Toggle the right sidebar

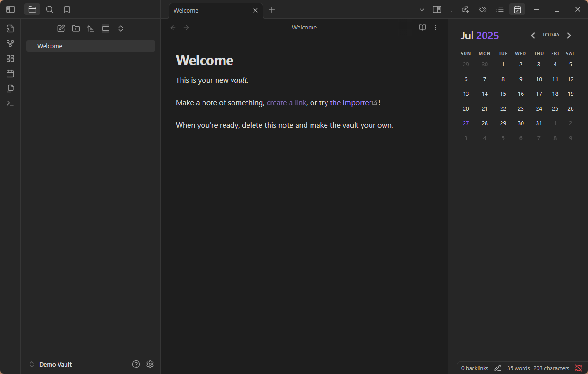(x=437, y=9)
